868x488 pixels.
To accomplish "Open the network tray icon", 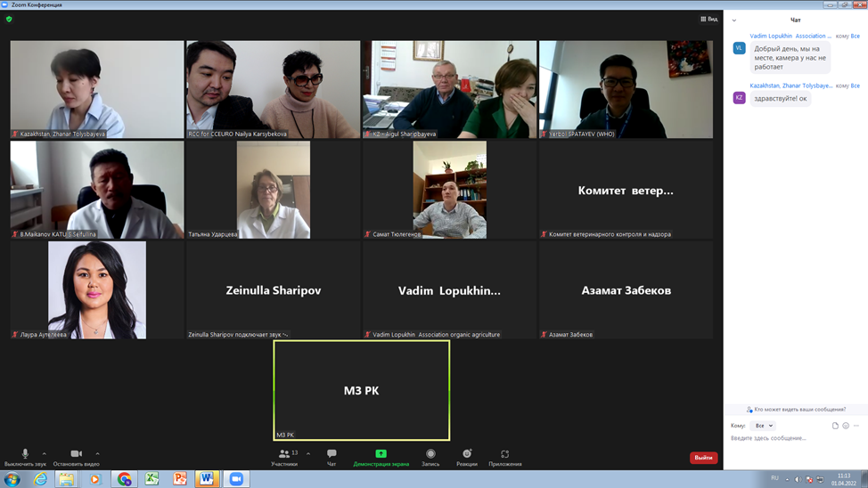I will pos(821,479).
